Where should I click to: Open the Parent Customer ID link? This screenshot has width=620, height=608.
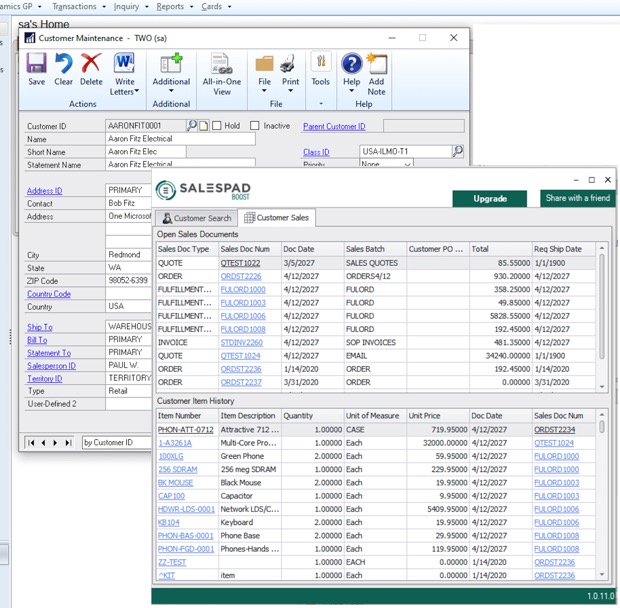coord(334,127)
